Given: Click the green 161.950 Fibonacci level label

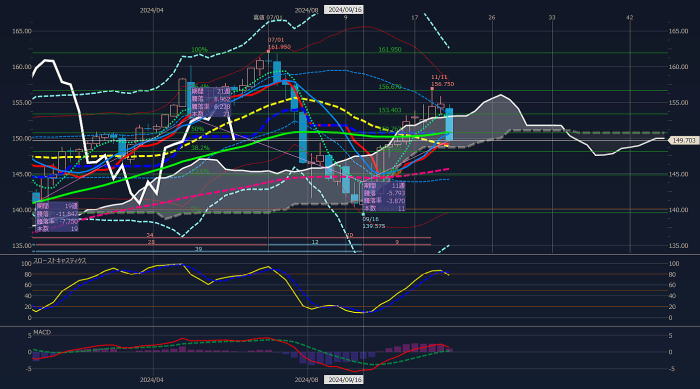Looking at the screenshot, I should pos(390,50).
